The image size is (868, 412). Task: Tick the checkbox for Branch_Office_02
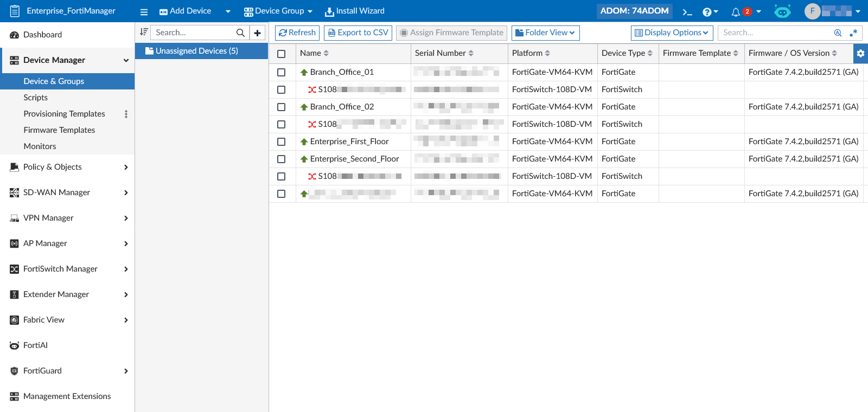[x=281, y=107]
